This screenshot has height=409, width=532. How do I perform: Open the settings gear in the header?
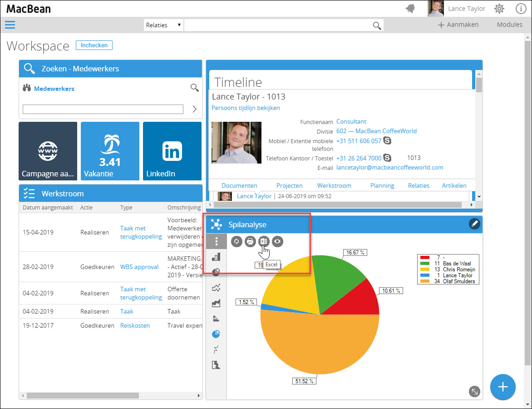499,9
